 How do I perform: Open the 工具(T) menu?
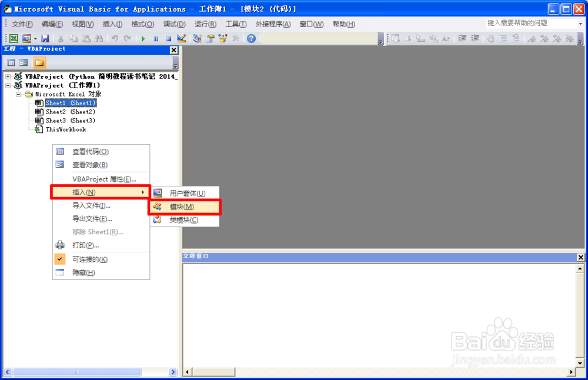(236, 24)
